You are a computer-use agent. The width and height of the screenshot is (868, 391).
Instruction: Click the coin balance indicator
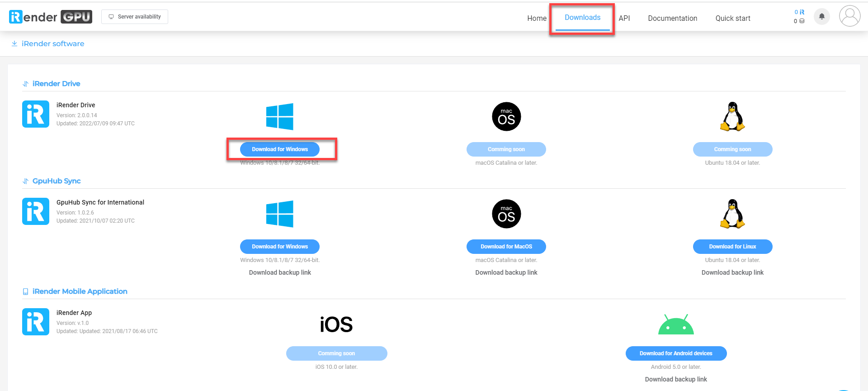pos(799,21)
